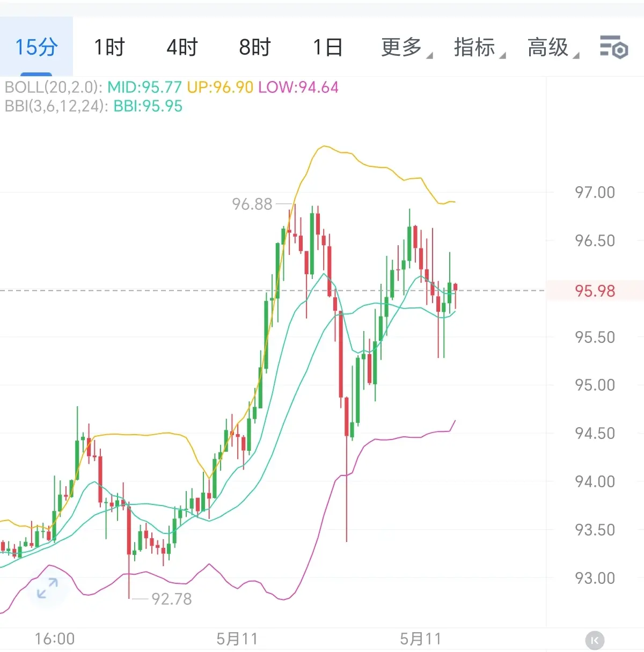
Task: Select the 15分 timeframe tab
Action: click(36, 47)
